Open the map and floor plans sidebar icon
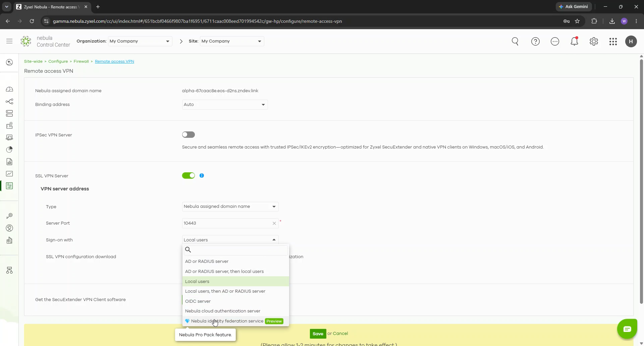The width and height of the screenshot is (644, 346). pos(9,125)
